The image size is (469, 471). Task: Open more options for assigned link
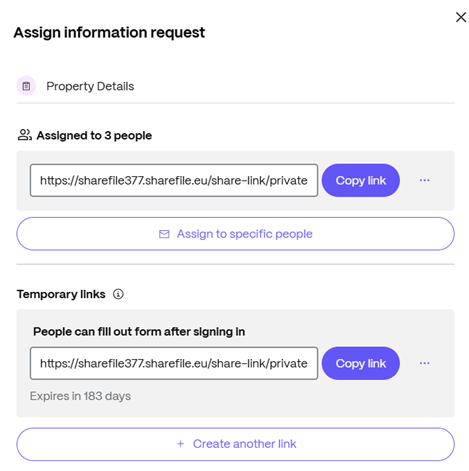click(424, 180)
